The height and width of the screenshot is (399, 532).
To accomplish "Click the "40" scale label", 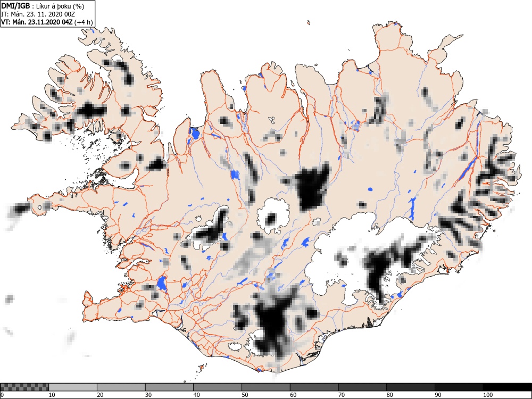I will click(196, 395).
